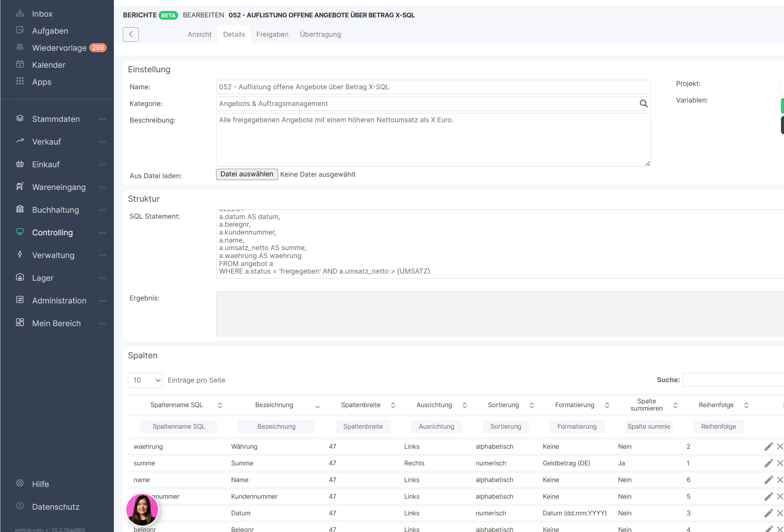
Task: Open the Apps grid icon
Action: click(x=20, y=81)
